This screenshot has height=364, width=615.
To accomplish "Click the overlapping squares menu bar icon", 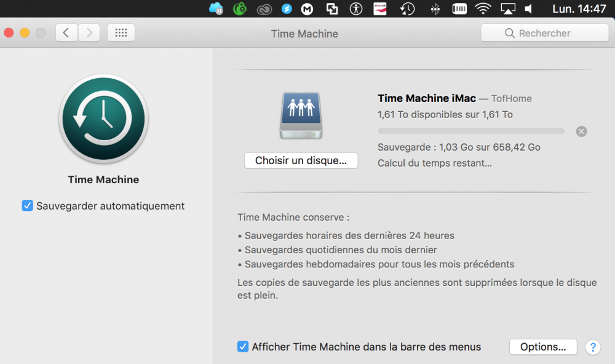I will pyautogui.click(x=332, y=9).
